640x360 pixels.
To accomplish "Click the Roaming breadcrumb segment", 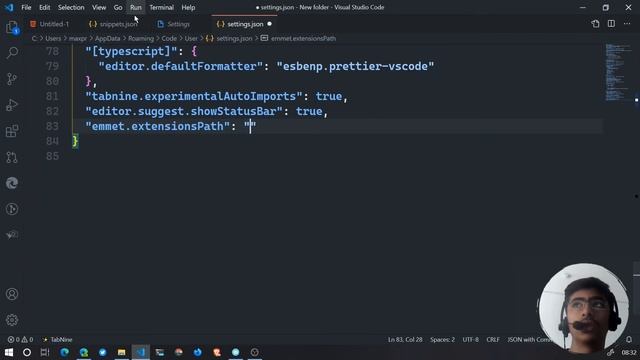I will point(141,38).
